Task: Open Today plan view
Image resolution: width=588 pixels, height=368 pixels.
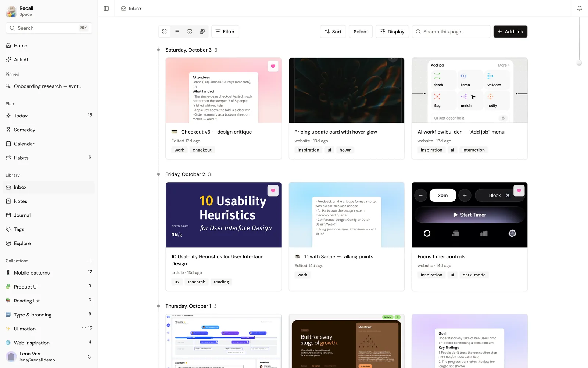Action: (x=49, y=116)
